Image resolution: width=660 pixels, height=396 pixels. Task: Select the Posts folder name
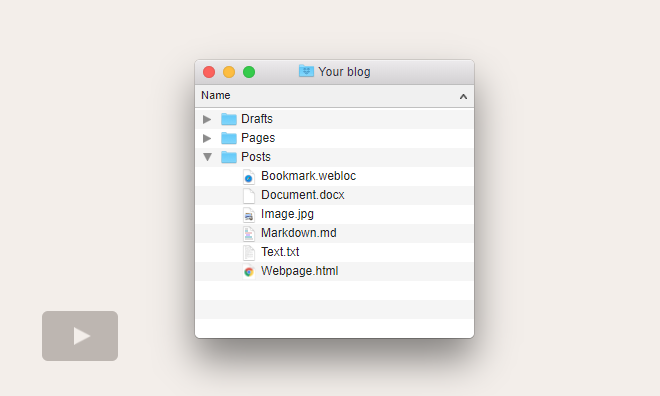click(256, 157)
